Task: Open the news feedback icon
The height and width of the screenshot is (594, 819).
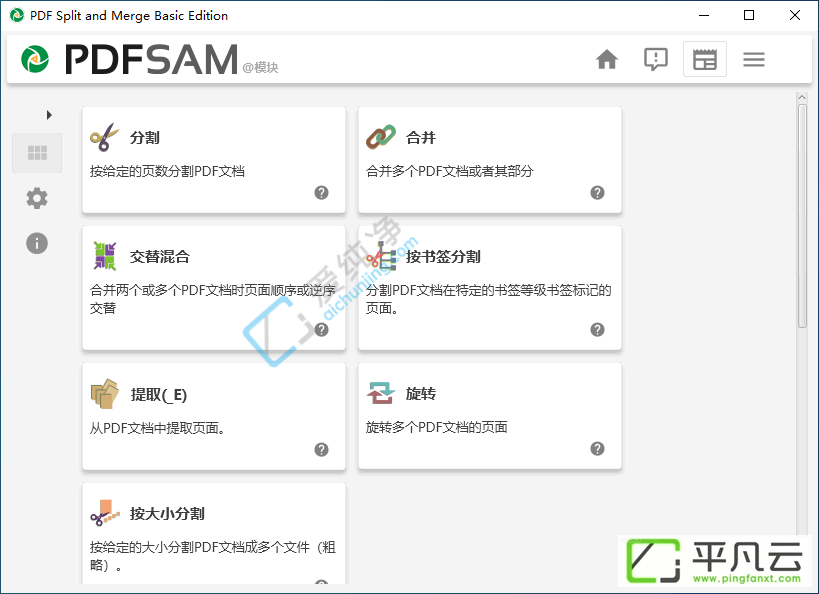Action: pos(656,60)
